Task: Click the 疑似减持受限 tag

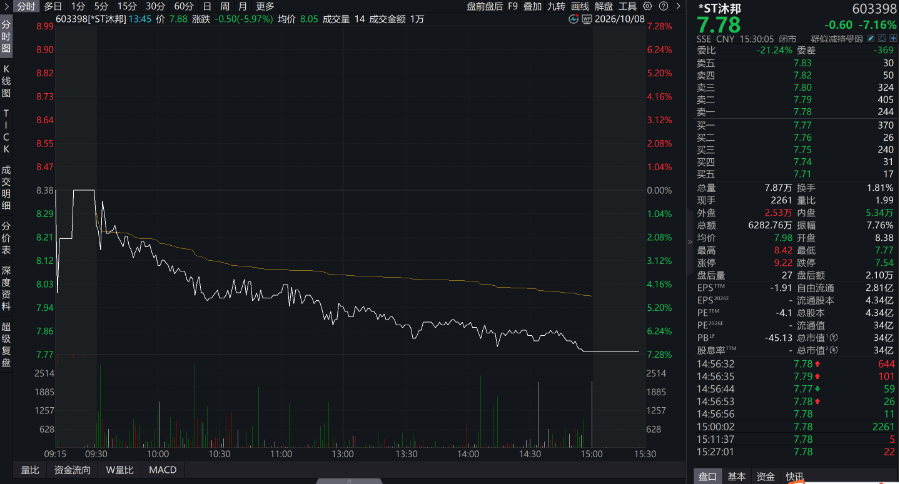Action: click(x=837, y=38)
